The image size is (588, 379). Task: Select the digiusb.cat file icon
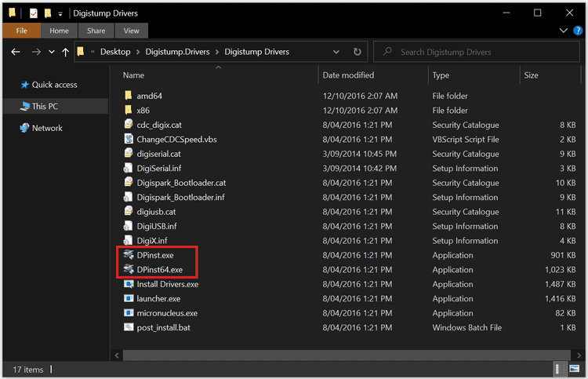coord(129,211)
